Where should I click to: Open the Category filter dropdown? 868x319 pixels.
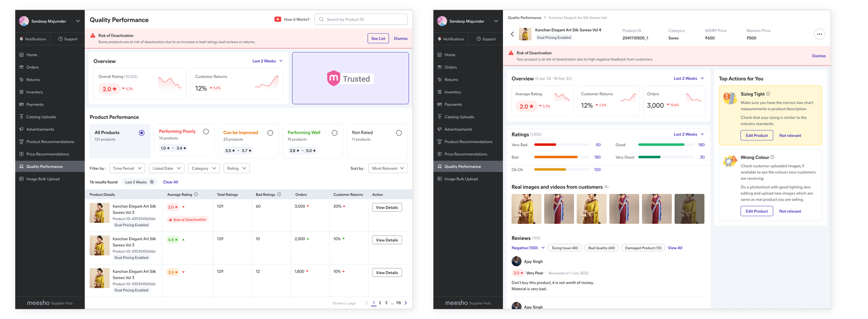point(204,168)
